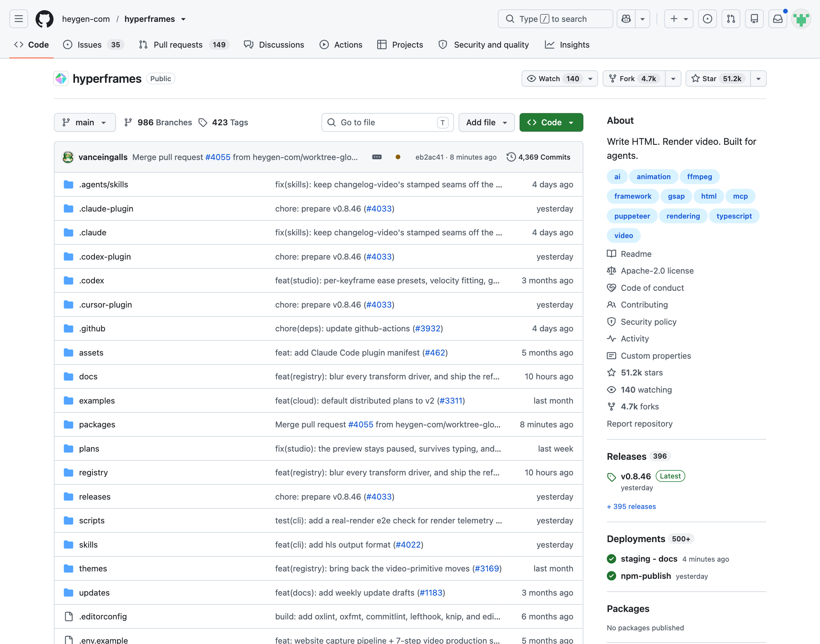This screenshot has height=644, width=820.
Task: Open Security and quality tab
Action: click(x=484, y=45)
